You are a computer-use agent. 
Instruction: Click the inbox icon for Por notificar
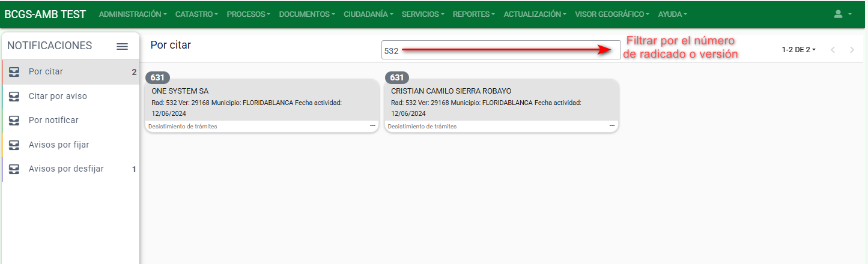[x=14, y=121]
